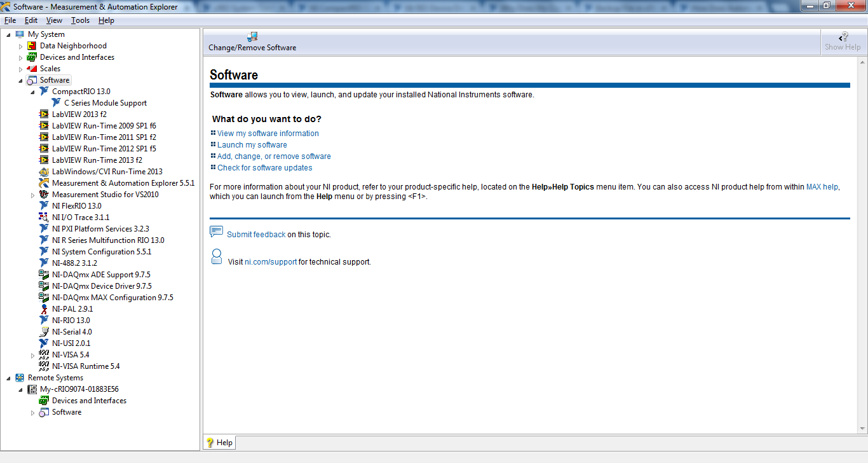Collapse the Software node under My System
Image resolution: width=868 pixels, height=463 pixels.
pos(20,80)
